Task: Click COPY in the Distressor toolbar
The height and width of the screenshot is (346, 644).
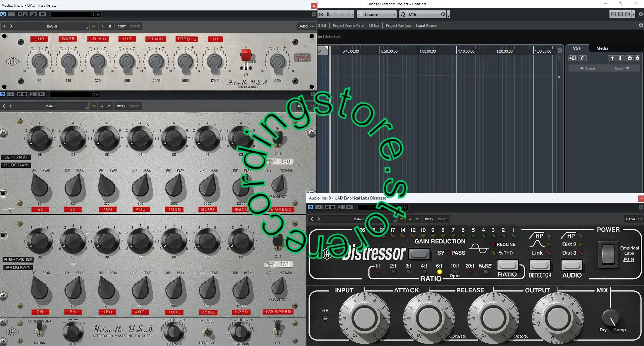Action: pyautogui.click(x=429, y=219)
